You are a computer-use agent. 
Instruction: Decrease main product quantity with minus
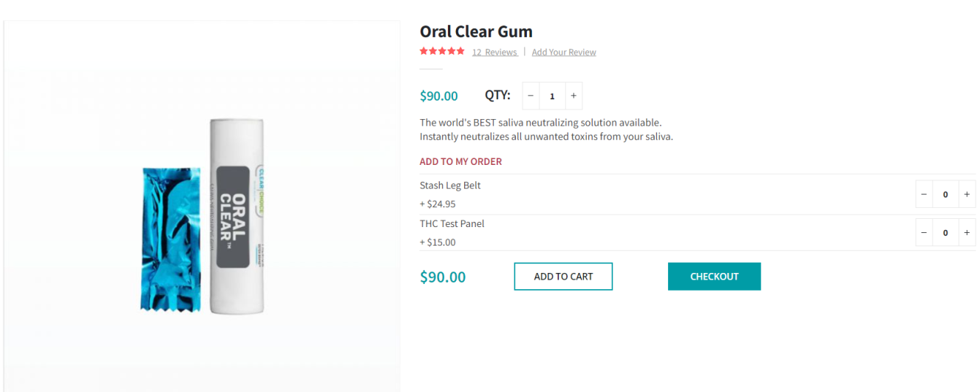(531, 96)
